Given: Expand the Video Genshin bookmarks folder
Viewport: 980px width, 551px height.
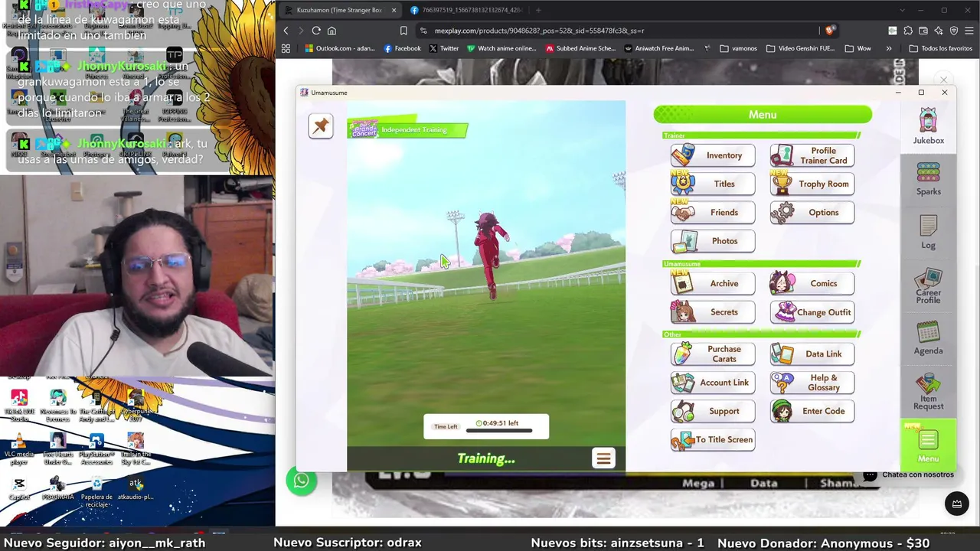Looking at the screenshot, I should pos(800,48).
